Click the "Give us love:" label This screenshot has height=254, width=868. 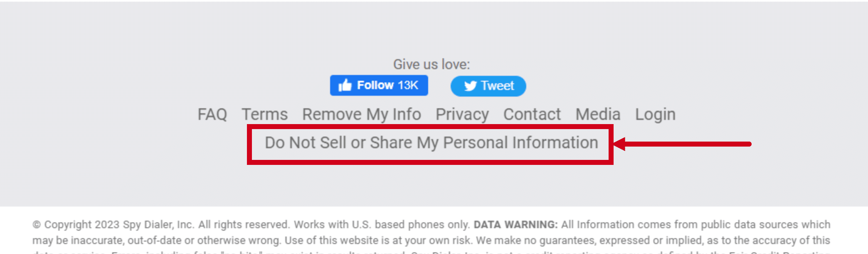click(x=432, y=65)
